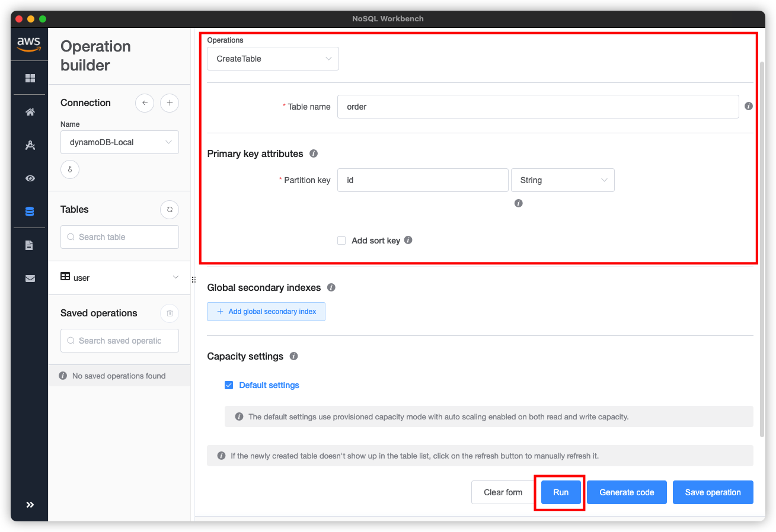
Task: Open the envelope feedback icon in sidebar
Action: (x=30, y=278)
